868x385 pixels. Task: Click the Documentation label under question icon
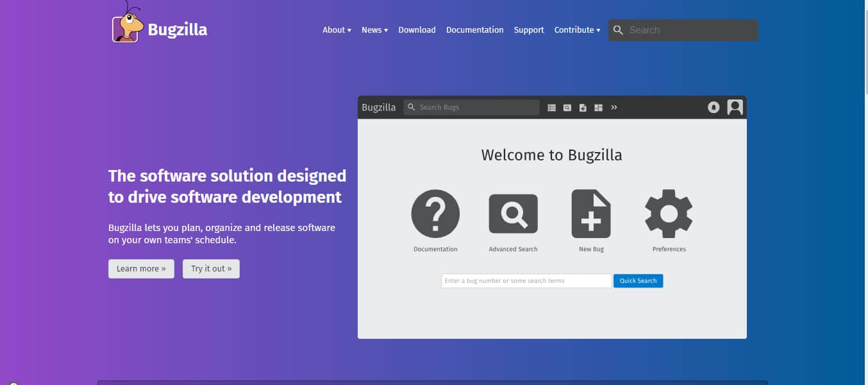(435, 249)
